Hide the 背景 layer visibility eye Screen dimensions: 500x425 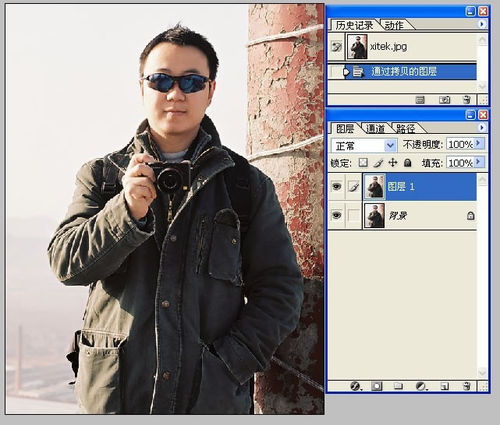coord(337,215)
